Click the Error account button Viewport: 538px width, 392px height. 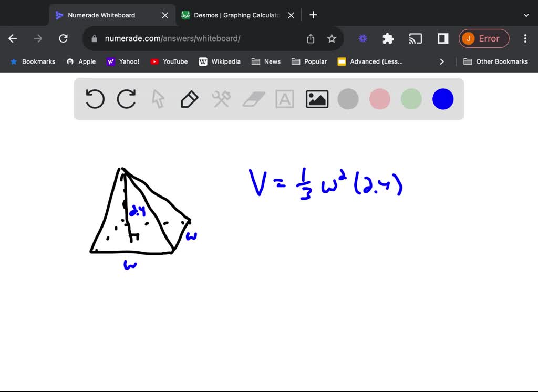[484, 38]
